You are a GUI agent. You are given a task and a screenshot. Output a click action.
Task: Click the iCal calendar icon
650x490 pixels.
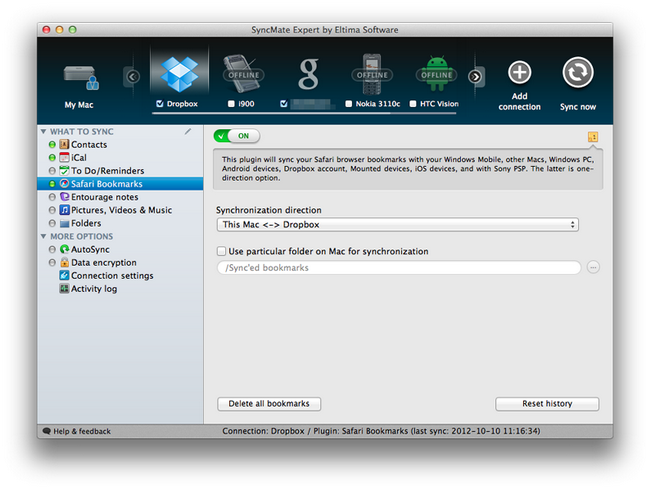[64, 158]
